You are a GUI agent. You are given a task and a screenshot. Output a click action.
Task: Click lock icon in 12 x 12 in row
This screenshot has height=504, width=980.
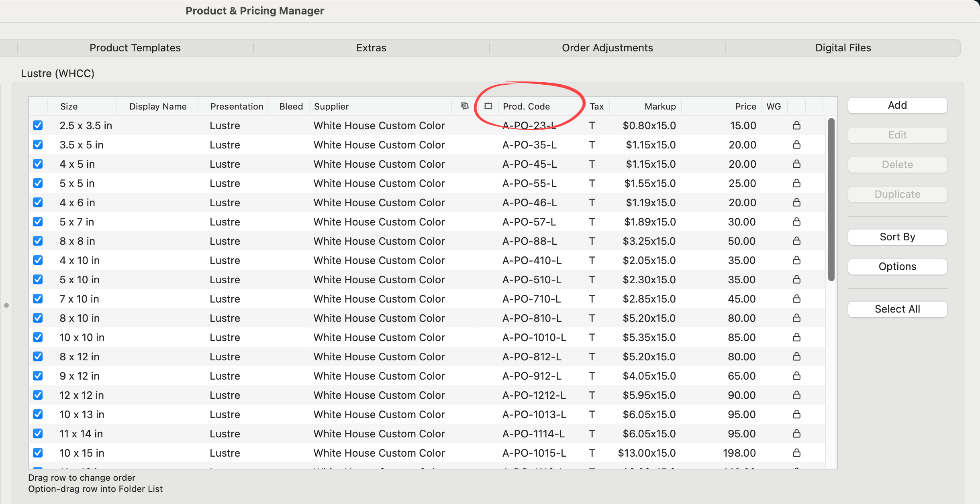pyautogui.click(x=796, y=395)
